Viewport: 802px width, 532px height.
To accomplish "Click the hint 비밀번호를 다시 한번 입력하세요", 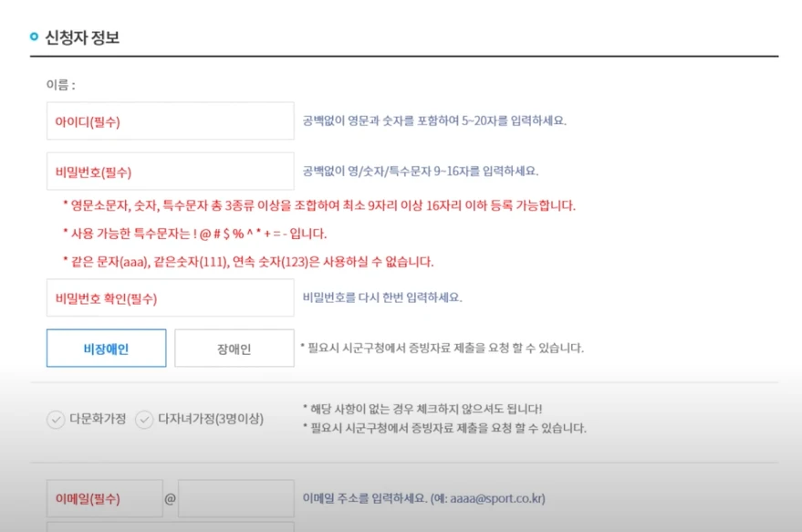I will pyautogui.click(x=382, y=297).
